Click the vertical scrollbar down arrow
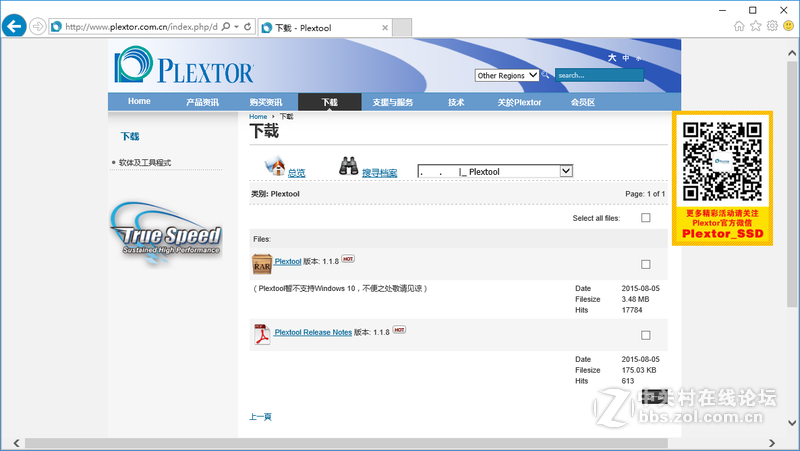This screenshot has width=800, height=451. [792, 422]
